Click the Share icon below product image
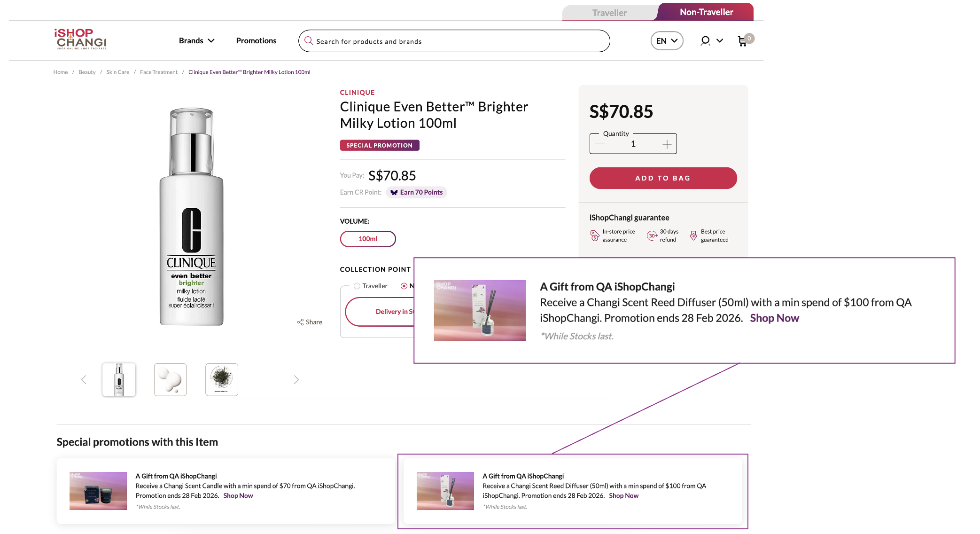Image resolution: width=980 pixels, height=534 pixels. pyautogui.click(x=300, y=322)
